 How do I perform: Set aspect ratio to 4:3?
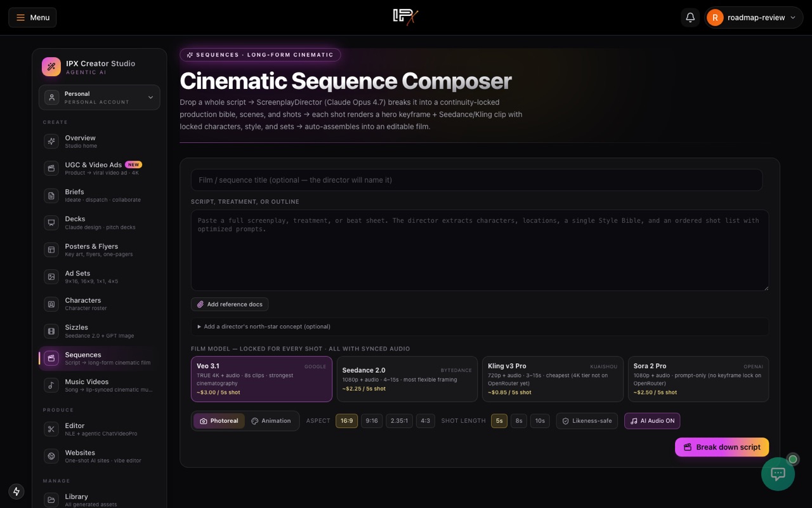pos(426,420)
